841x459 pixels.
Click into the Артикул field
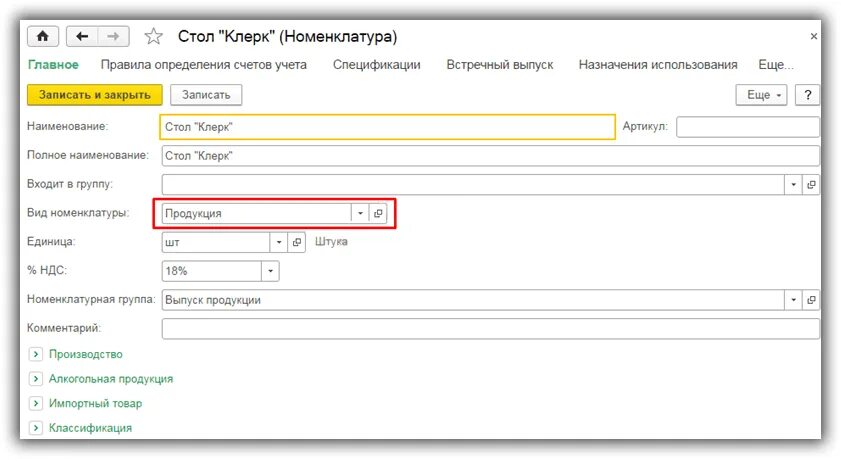(748, 127)
